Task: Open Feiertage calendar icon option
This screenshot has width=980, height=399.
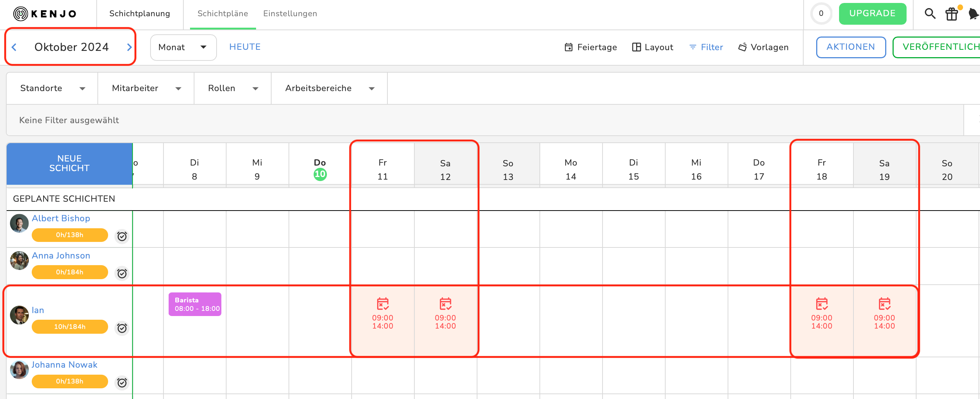Action: tap(590, 47)
